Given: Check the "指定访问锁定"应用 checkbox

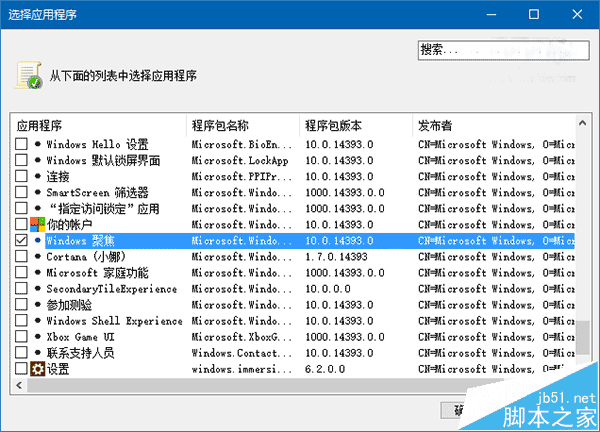Looking at the screenshot, I should click(21, 209).
